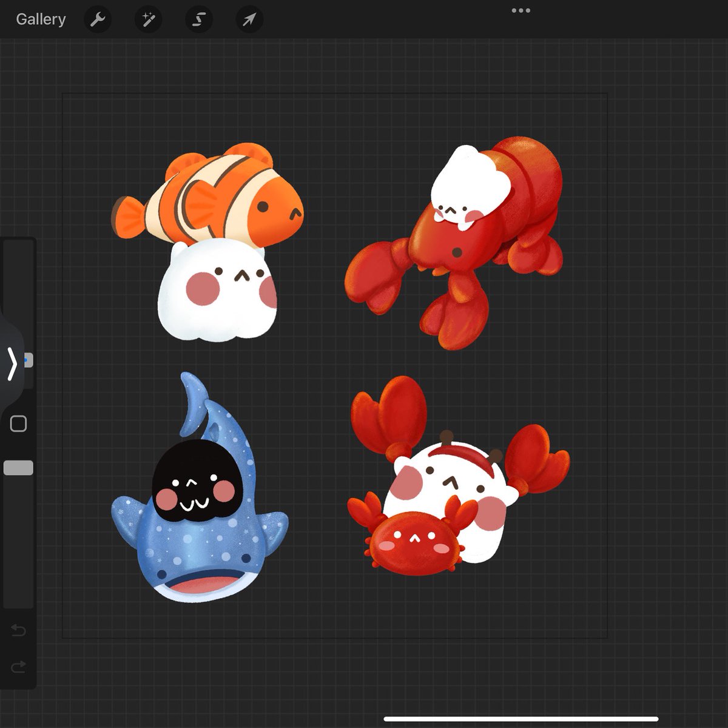Undo the last action
This screenshot has width=728, height=728.
(x=18, y=631)
